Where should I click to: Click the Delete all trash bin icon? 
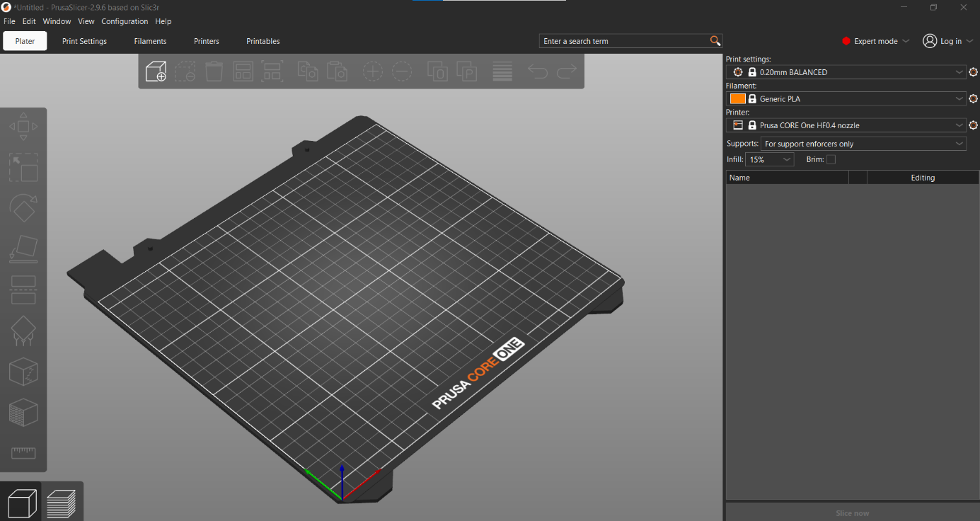214,71
